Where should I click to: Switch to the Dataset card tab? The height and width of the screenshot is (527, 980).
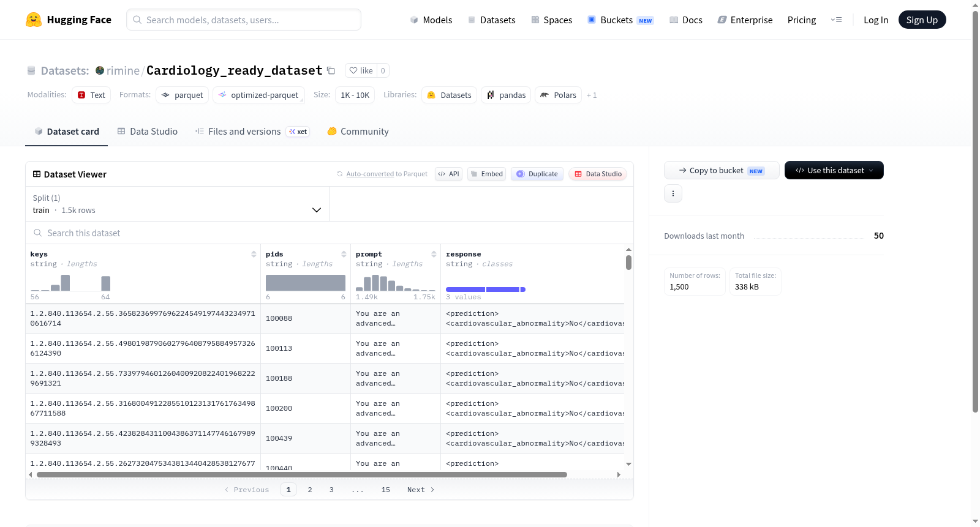(66, 131)
